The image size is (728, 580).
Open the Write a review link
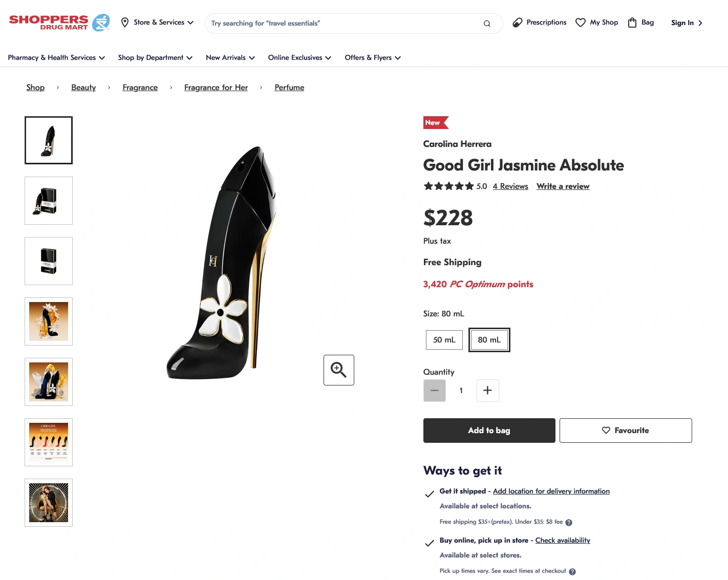click(563, 186)
